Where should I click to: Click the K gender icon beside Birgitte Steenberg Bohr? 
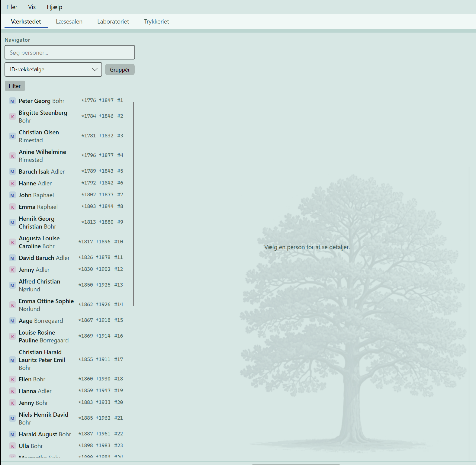(x=12, y=117)
